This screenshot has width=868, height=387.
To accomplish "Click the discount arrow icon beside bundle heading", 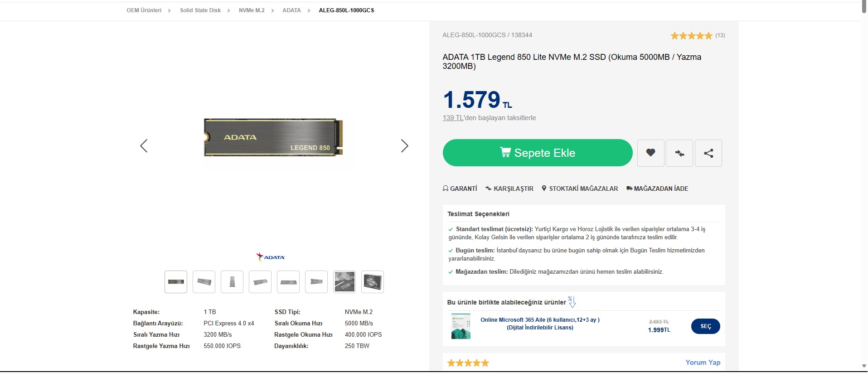I will tap(572, 302).
